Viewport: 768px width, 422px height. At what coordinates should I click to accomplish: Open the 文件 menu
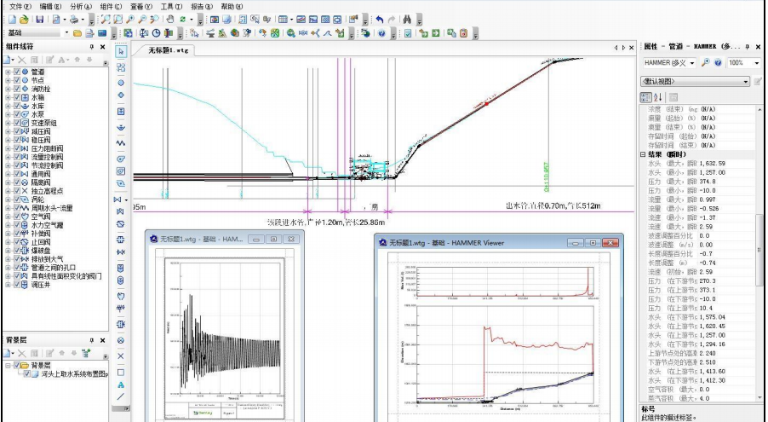(x=20, y=6)
